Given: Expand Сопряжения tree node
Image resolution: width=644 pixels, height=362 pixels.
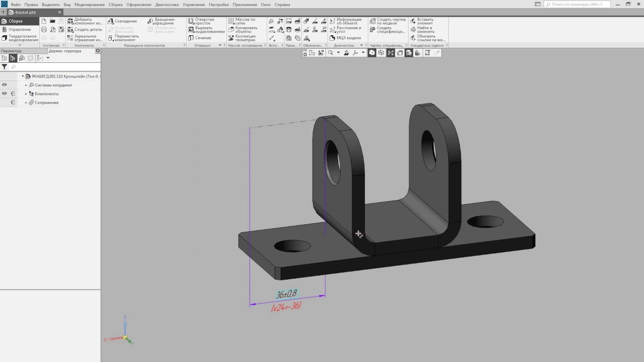Looking at the screenshot, I should coord(26,103).
